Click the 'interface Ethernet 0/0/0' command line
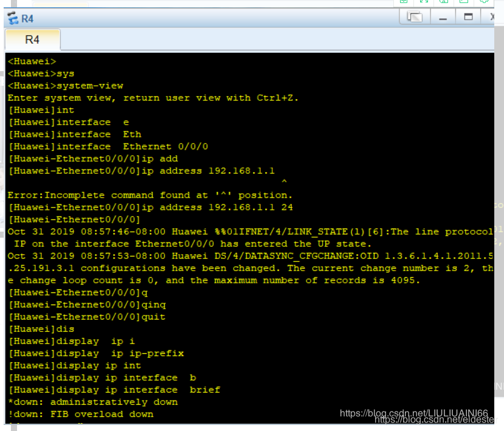 pos(108,147)
